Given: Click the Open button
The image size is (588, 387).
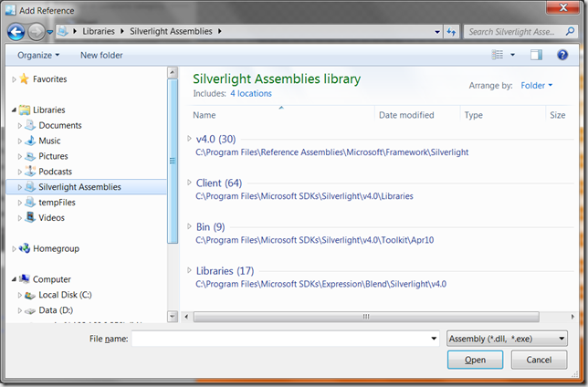Looking at the screenshot, I should coord(475,360).
